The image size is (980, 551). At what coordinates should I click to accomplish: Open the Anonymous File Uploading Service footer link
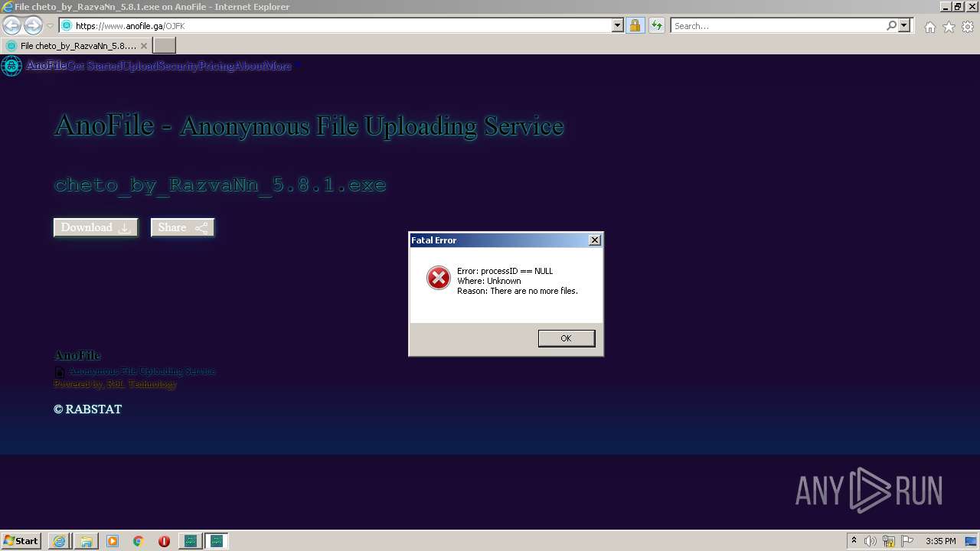click(x=142, y=371)
